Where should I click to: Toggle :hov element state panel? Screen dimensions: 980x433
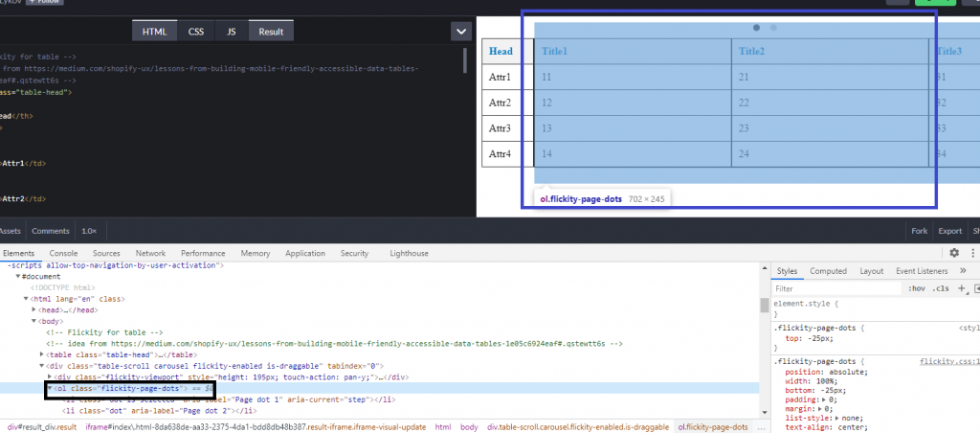(x=916, y=288)
